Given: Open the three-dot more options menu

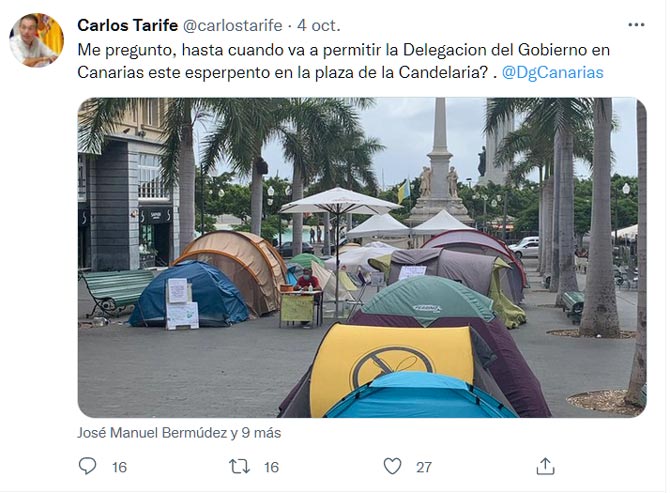Looking at the screenshot, I should tap(636, 25).
